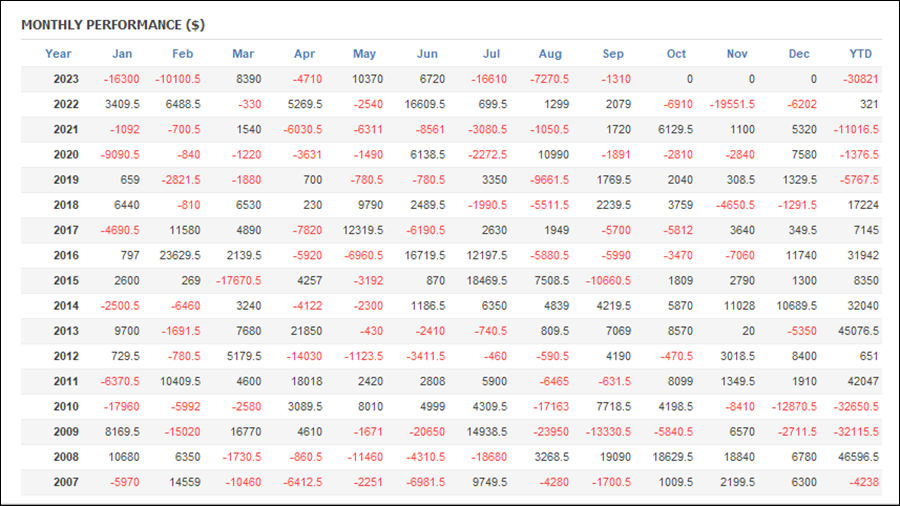The image size is (900, 506).
Task: Select the 2015 year row label
Action: tap(66, 281)
